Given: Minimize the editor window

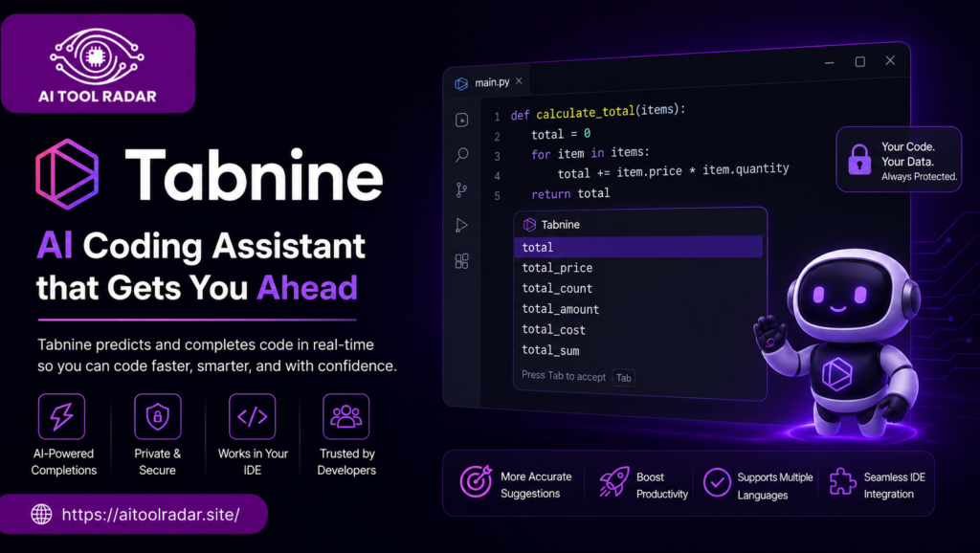Looking at the screenshot, I should [830, 62].
